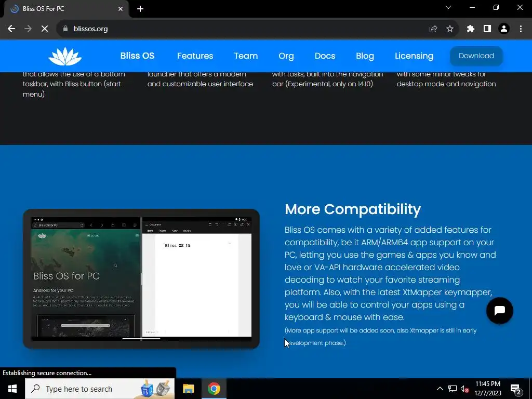Open Chrome three-dot menu

521,29
